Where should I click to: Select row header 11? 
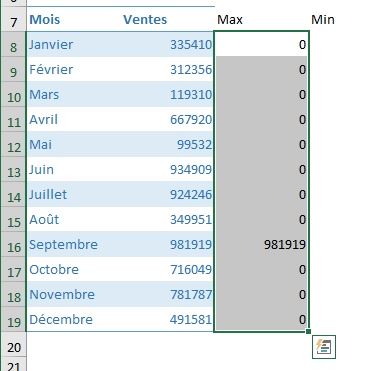[x=13, y=119]
